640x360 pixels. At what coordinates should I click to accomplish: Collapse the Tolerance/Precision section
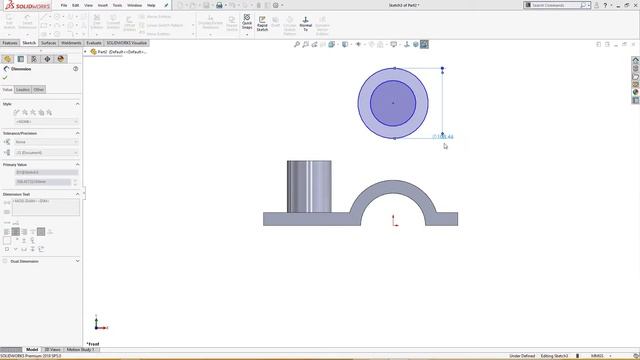[x=78, y=133]
